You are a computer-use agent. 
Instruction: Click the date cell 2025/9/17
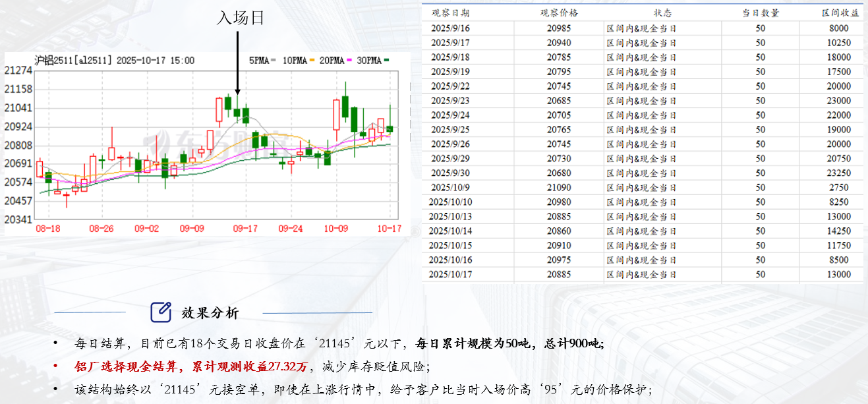coord(451,43)
